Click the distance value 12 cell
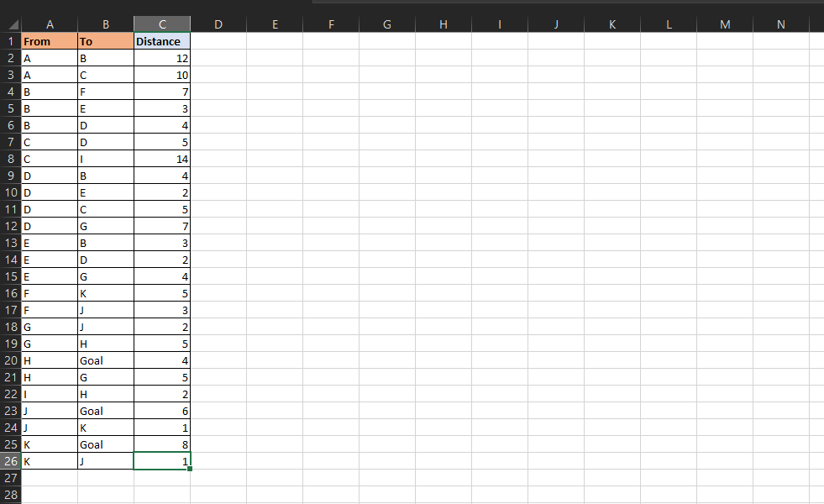 click(x=161, y=58)
